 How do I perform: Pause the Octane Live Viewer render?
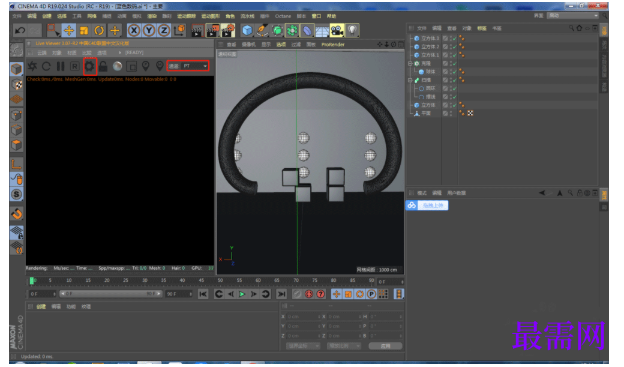coord(60,66)
